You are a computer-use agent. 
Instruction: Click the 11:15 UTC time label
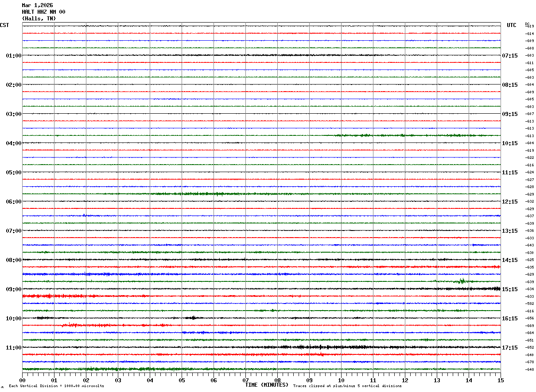(x=510, y=173)
